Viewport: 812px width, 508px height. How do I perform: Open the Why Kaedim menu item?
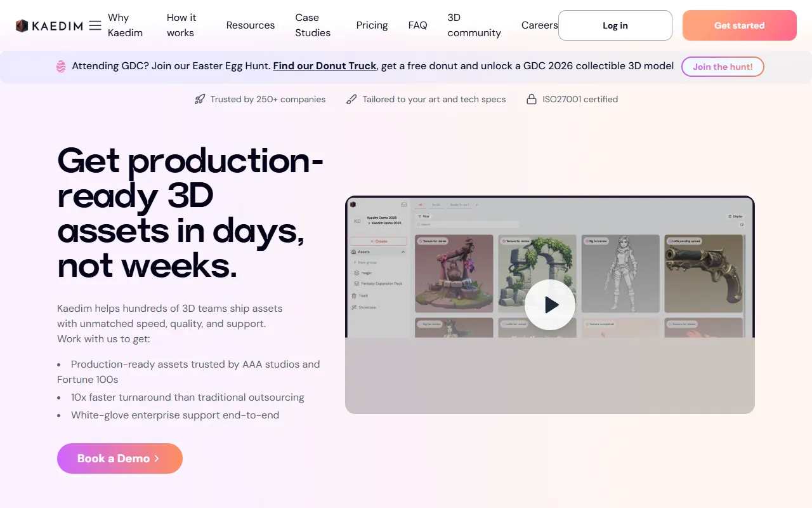point(125,25)
